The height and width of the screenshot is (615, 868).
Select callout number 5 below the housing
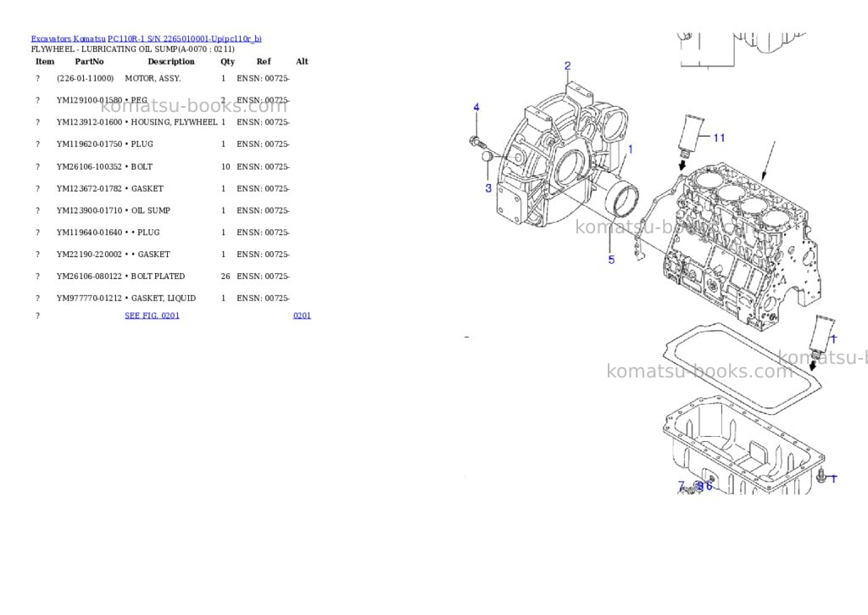point(611,260)
